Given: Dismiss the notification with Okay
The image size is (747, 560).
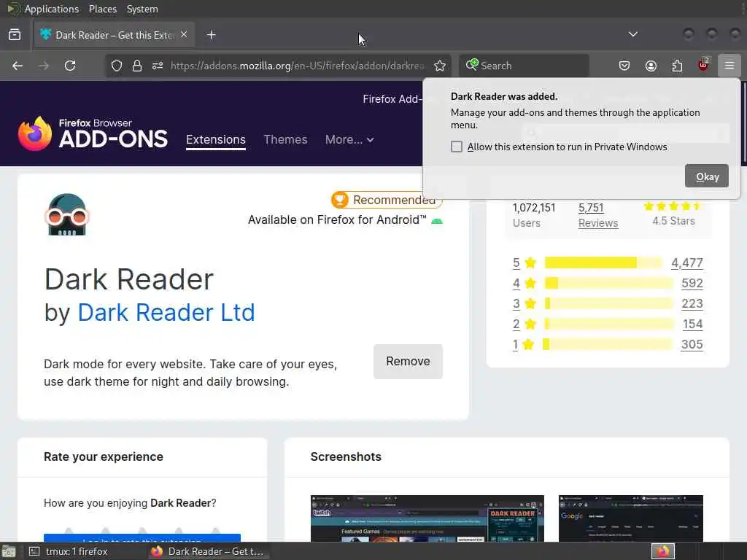Looking at the screenshot, I should 706,176.
